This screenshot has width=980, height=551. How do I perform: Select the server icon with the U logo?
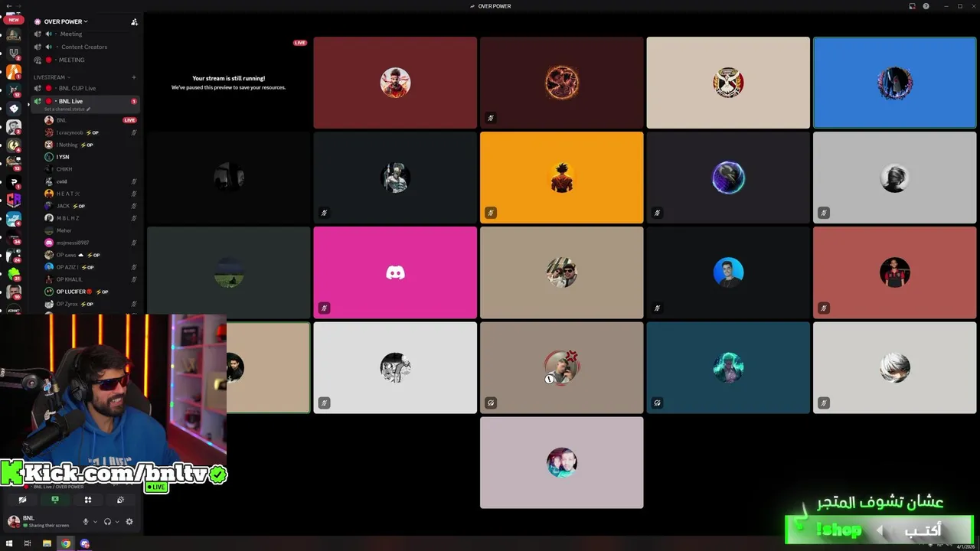click(14, 54)
